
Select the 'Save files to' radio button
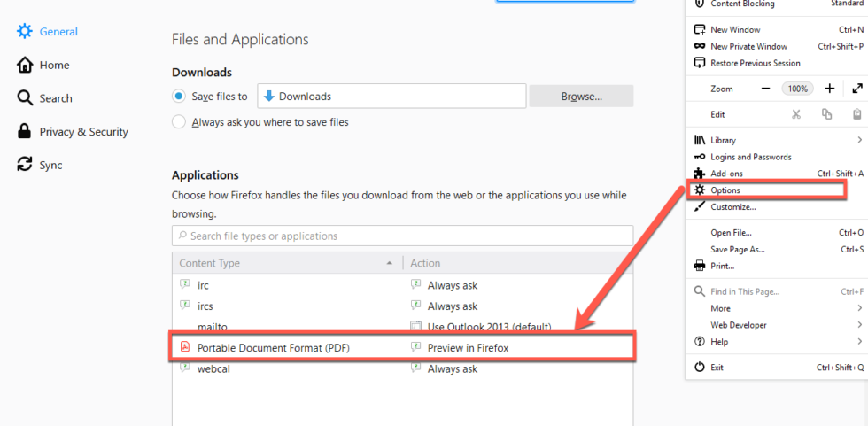pyautogui.click(x=178, y=97)
